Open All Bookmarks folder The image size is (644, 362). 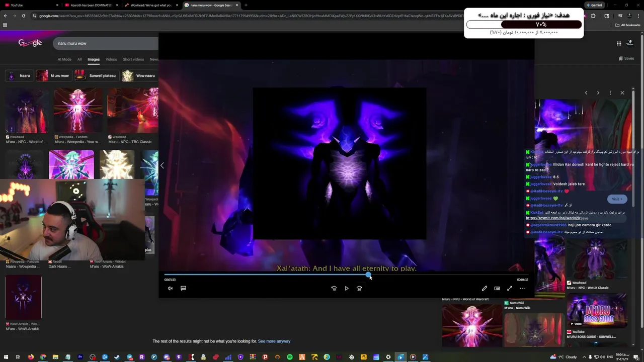pyautogui.click(x=628, y=25)
